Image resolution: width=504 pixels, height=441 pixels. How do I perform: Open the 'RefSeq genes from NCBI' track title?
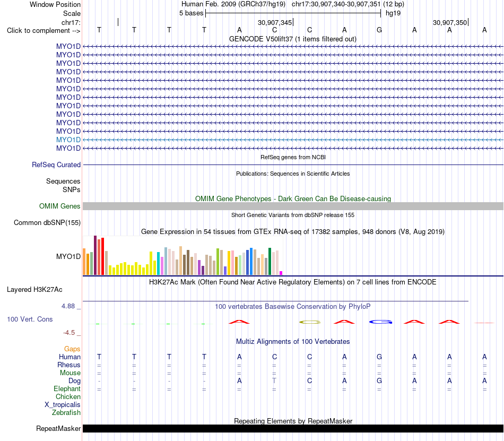coord(293,157)
